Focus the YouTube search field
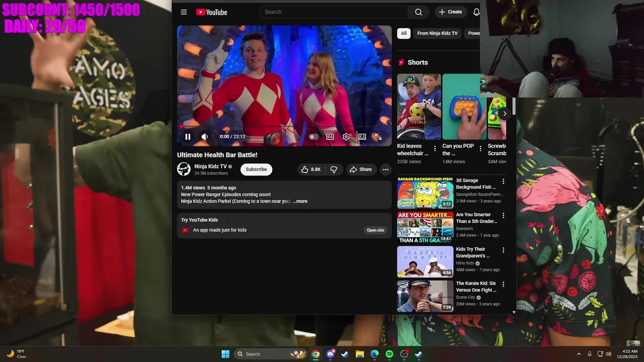The height and width of the screenshot is (362, 644). [334, 12]
